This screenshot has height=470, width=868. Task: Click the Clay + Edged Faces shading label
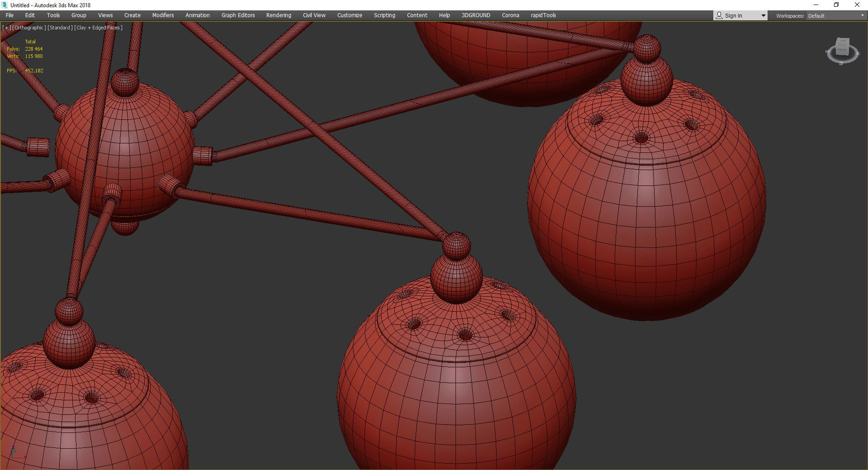(x=98, y=28)
